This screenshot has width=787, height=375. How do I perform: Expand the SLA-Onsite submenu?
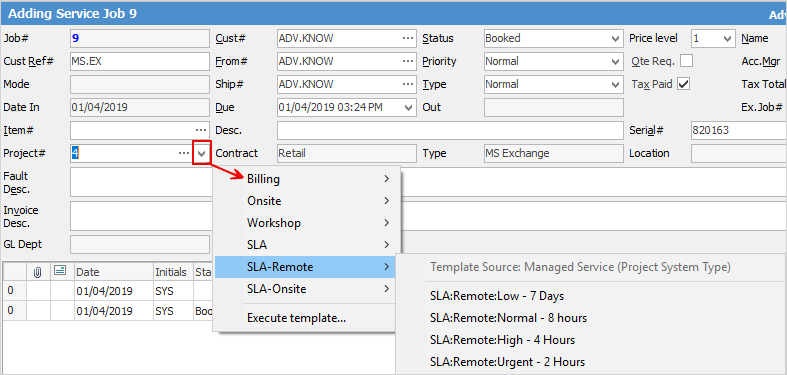(305, 289)
